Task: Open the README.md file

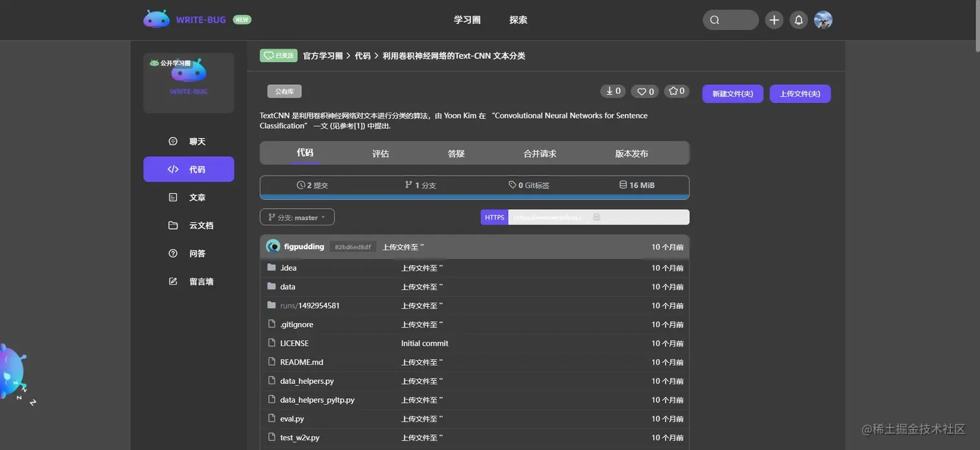Action: [301, 362]
